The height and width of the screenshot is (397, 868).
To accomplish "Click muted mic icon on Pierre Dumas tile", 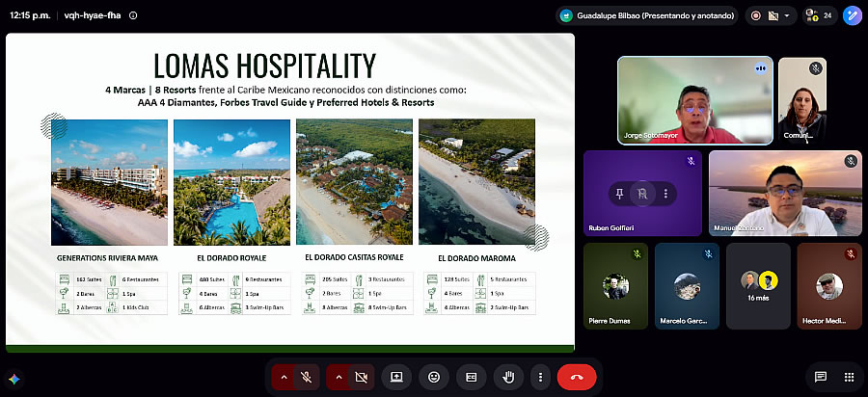I will [x=637, y=253].
